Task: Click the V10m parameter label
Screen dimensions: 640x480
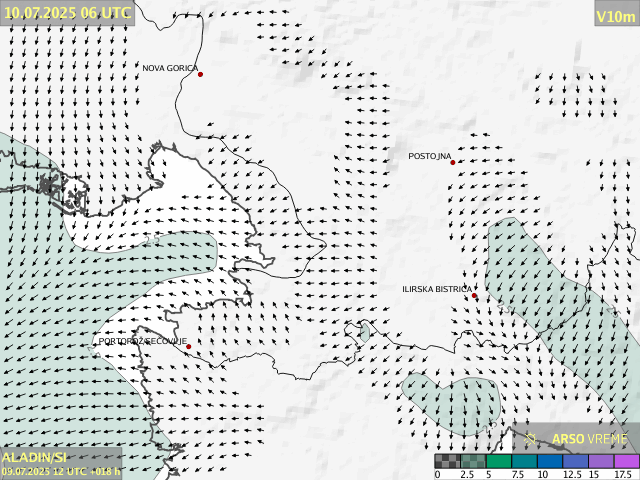Action: [x=616, y=16]
